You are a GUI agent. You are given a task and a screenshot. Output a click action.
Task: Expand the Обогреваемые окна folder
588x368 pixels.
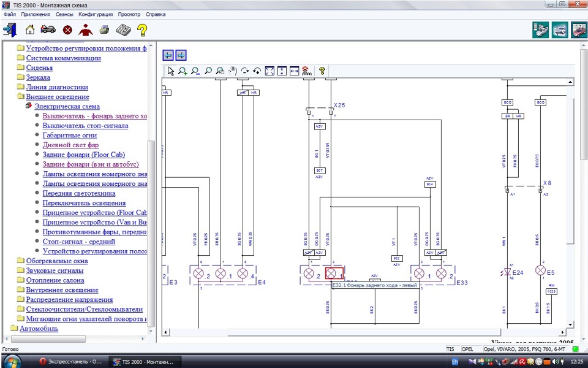click(20, 261)
